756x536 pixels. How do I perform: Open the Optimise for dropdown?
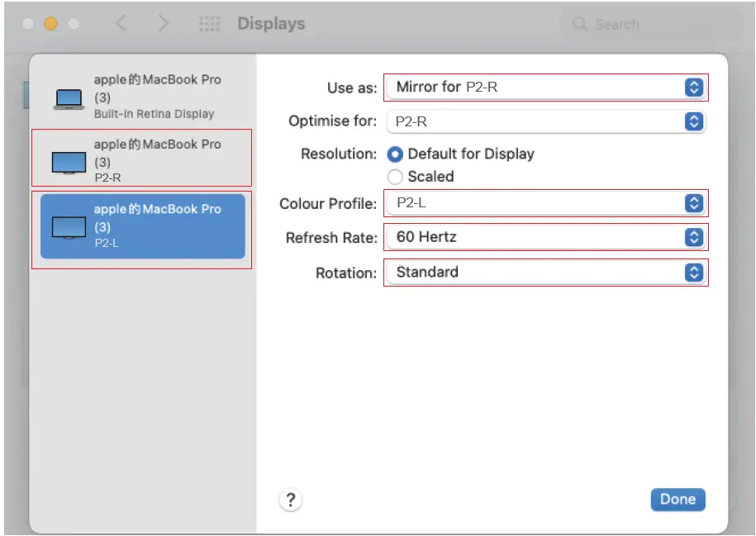coord(545,121)
